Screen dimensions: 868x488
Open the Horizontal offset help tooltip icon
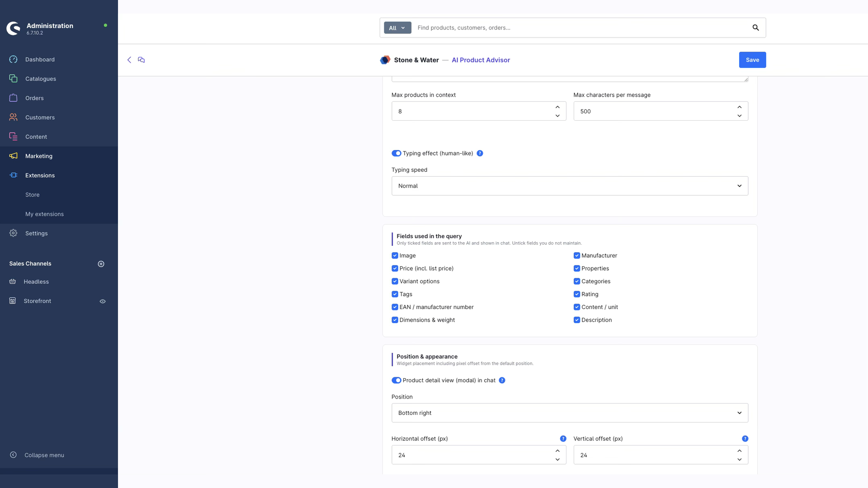(563, 439)
